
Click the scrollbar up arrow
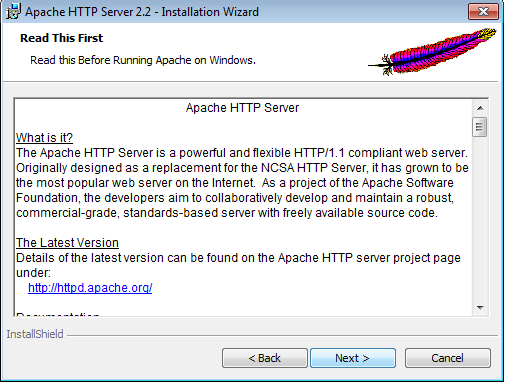[480, 108]
